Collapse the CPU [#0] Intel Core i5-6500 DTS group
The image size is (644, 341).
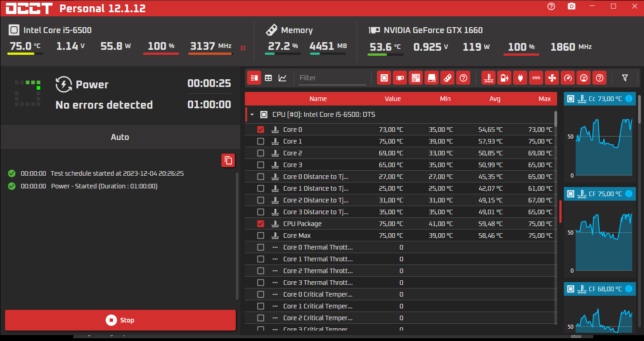[x=252, y=115]
